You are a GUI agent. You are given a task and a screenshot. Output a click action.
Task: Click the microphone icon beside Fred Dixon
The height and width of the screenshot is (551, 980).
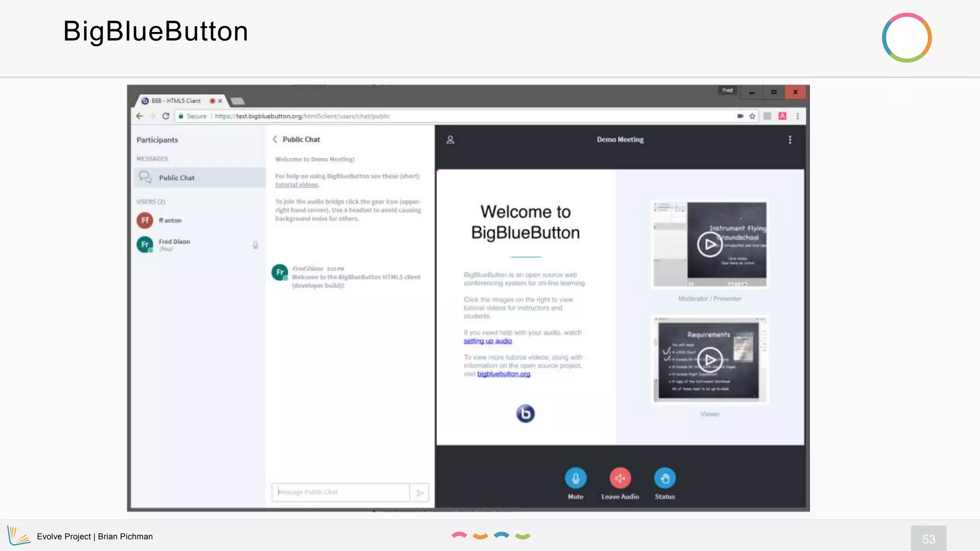[256, 245]
